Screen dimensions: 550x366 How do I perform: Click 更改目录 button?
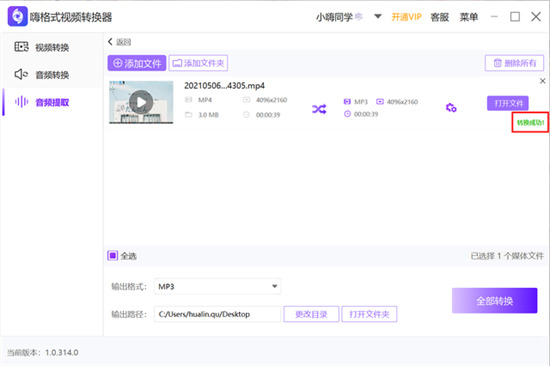tap(311, 314)
